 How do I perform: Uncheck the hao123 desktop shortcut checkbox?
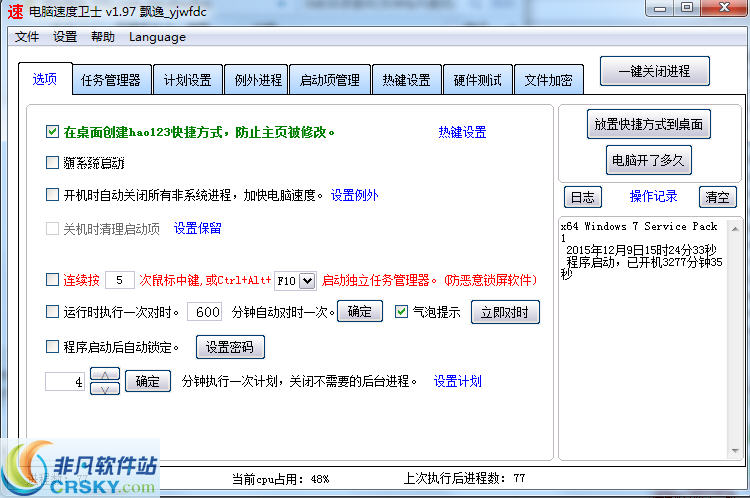pyautogui.click(x=52, y=132)
